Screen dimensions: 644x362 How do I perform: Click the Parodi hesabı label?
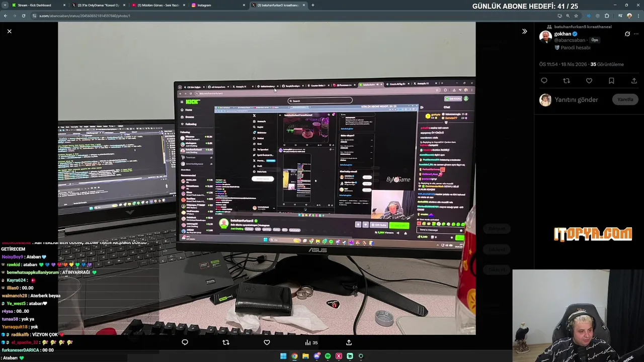[x=576, y=48]
